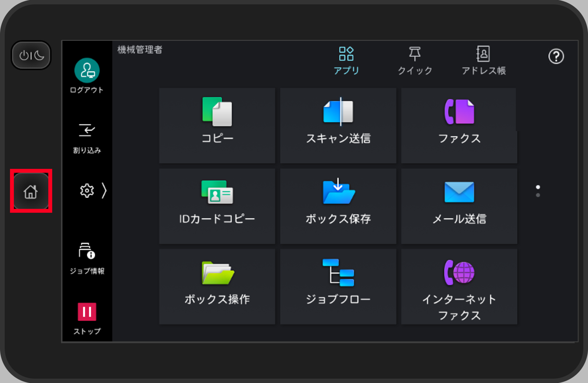Image resolution: width=588 pixels, height=383 pixels.
Task: Launch the ジョブフロー job flow app
Action: click(x=338, y=286)
